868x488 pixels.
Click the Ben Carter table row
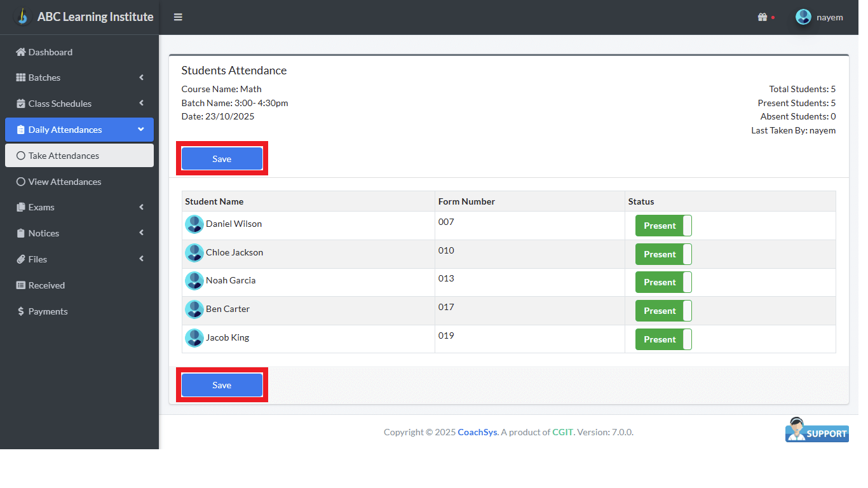[318, 310]
